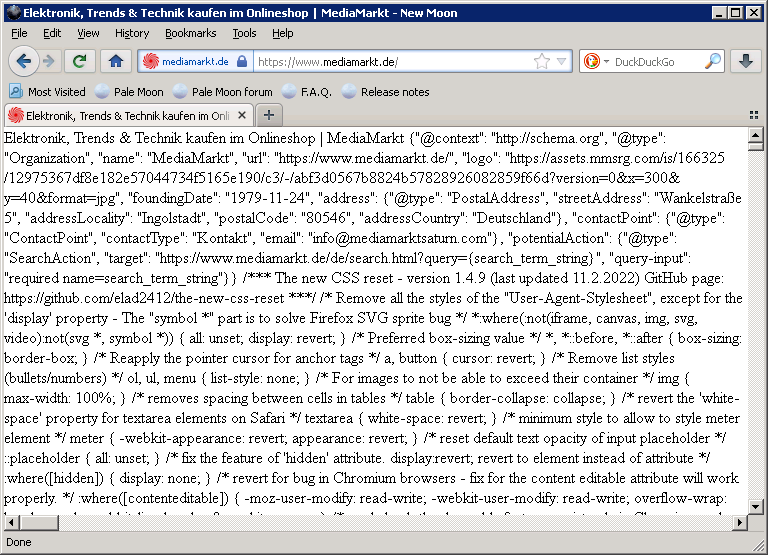Open the Pale Moon bookmark
Viewport: 768px width, 555px height.
(129, 92)
